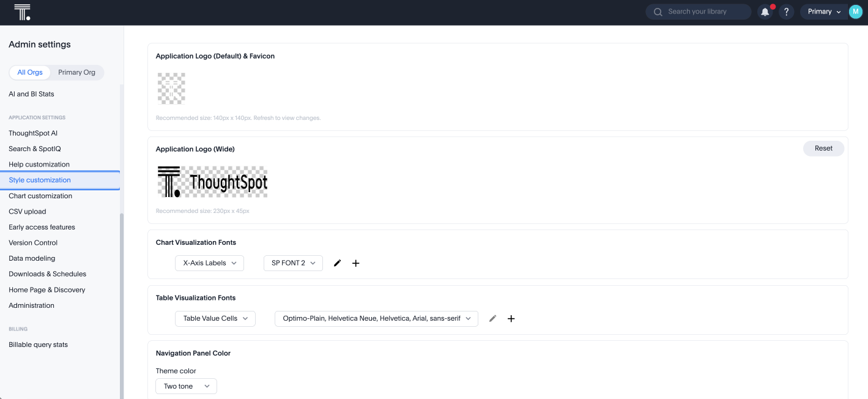Image resolution: width=868 pixels, height=399 pixels.
Task: Open the X-Axis Labels dropdown
Action: click(x=209, y=263)
